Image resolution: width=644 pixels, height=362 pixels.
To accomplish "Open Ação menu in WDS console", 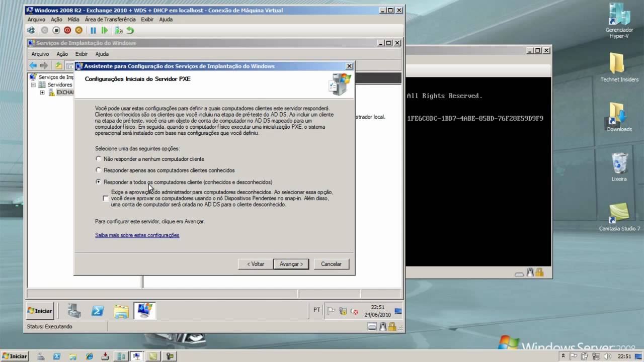I will click(62, 54).
